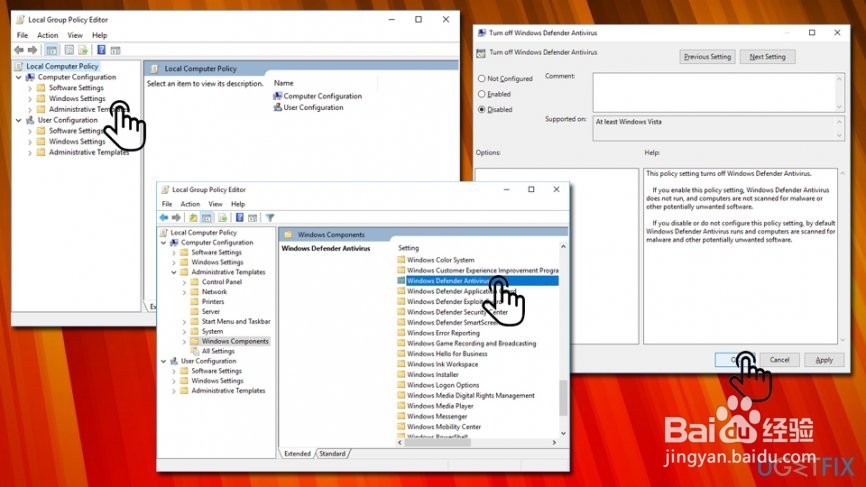866x487 pixels.
Task: Collapse User Configuration in the Windows Components editor tree
Action: (x=163, y=361)
